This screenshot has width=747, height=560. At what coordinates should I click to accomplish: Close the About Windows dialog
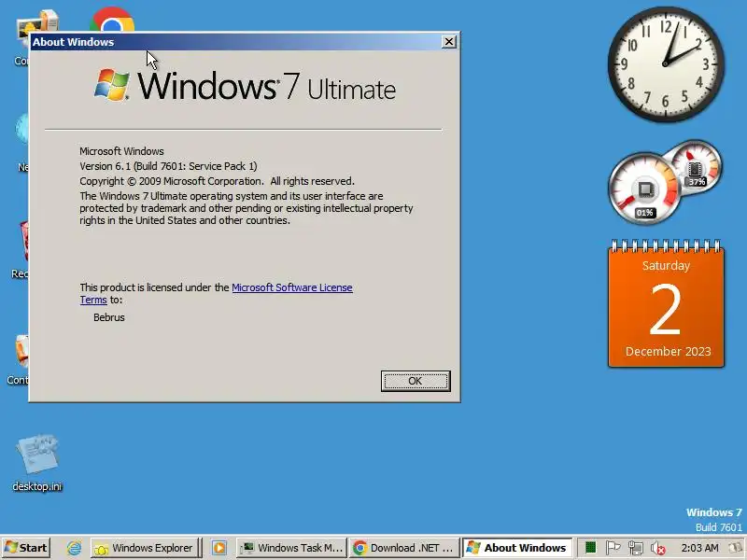449,42
